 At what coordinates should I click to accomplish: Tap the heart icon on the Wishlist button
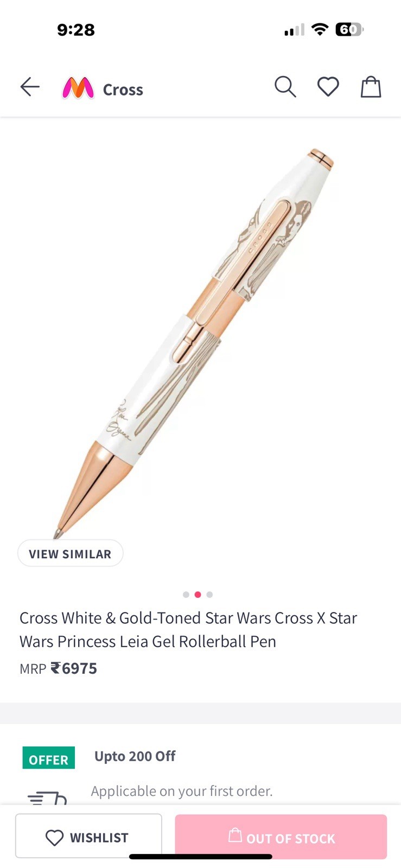point(54,838)
